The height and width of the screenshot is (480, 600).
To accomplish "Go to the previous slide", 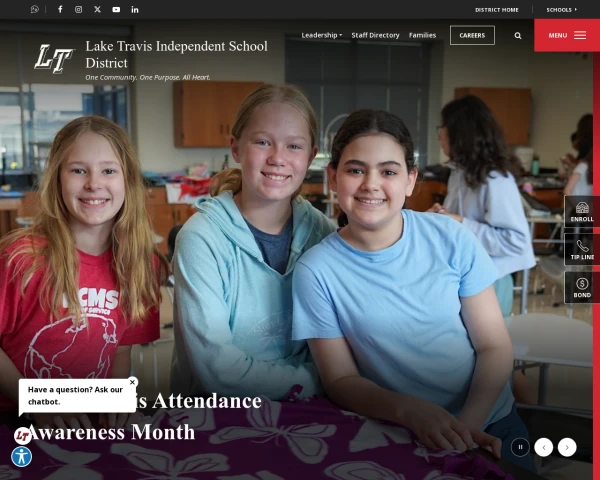I will pyautogui.click(x=543, y=447).
